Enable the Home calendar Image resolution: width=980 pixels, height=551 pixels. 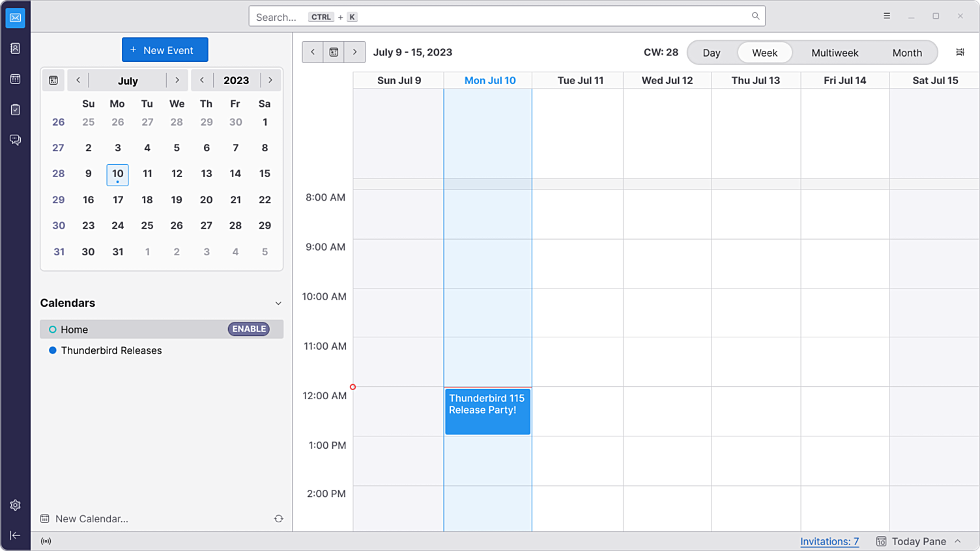249,329
